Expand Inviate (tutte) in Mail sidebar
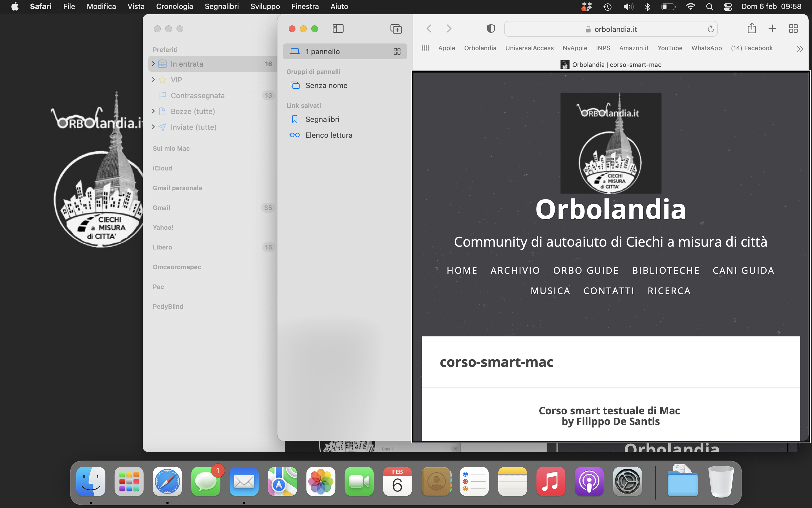The height and width of the screenshot is (508, 812). (x=153, y=127)
